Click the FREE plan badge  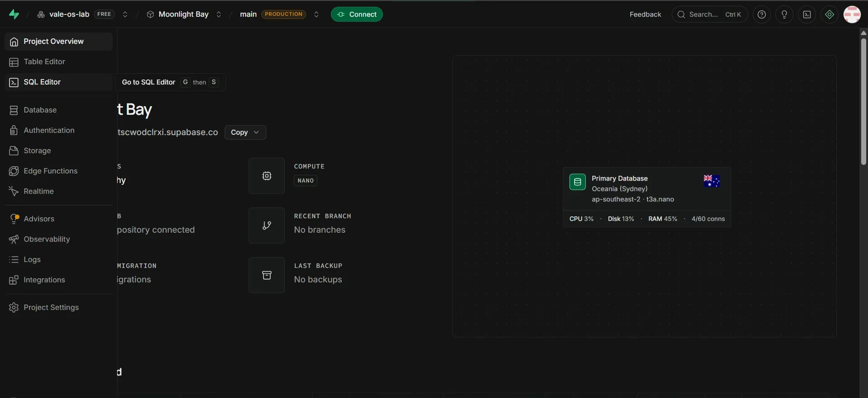[104, 14]
